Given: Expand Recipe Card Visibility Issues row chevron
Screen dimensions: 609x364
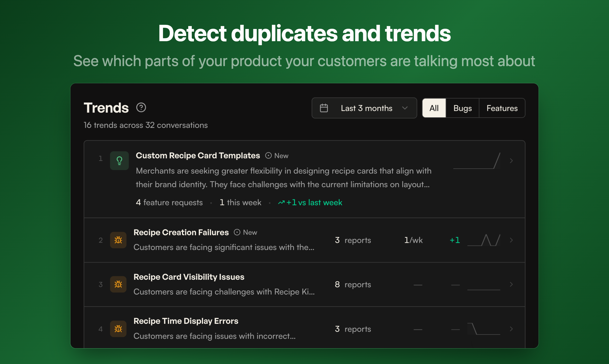Looking at the screenshot, I should coord(511,284).
